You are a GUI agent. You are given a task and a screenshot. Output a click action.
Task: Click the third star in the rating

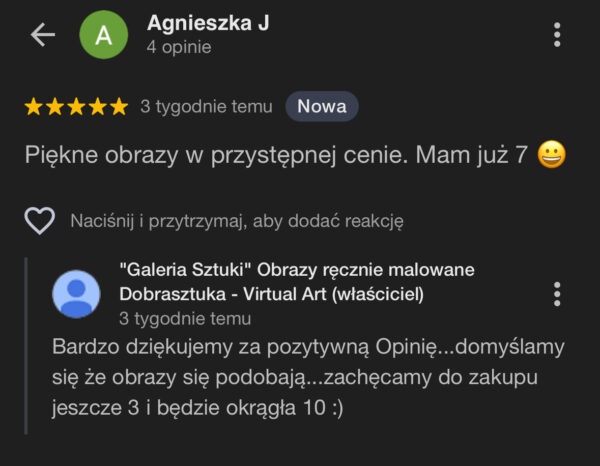pyautogui.click(x=76, y=107)
